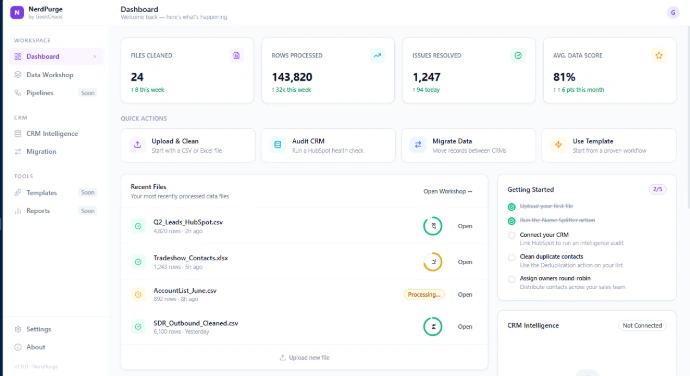Check the Clean duplicate contacts step
690x376 pixels.
(x=511, y=257)
